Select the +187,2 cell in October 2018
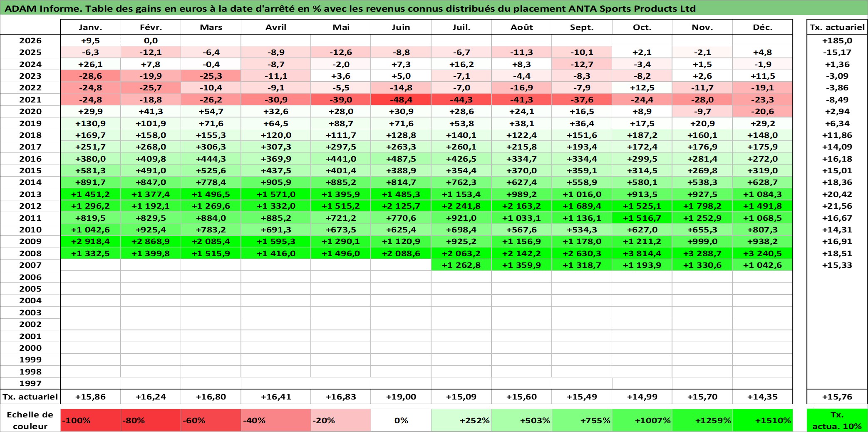 coord(642,135)
